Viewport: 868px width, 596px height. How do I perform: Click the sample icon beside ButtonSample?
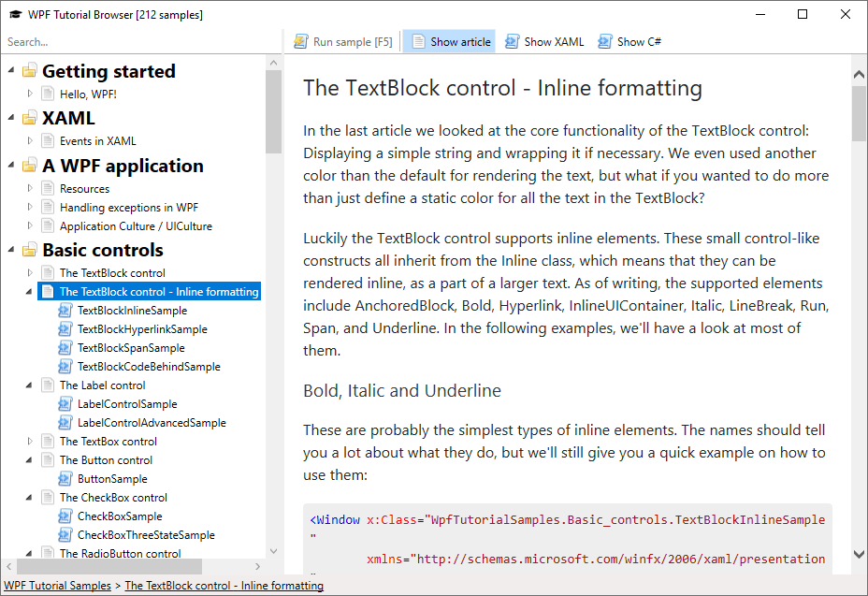click(x=64, y=478)
